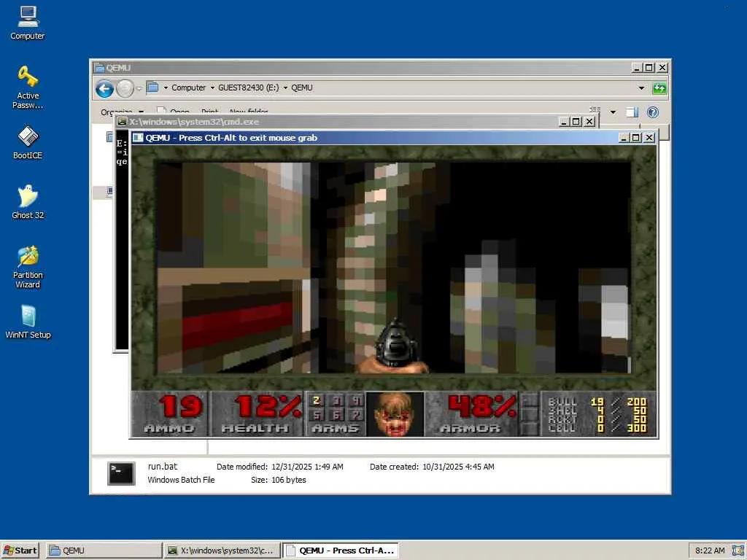Click the system tray icon beside the clock

[x=738, y=551]
